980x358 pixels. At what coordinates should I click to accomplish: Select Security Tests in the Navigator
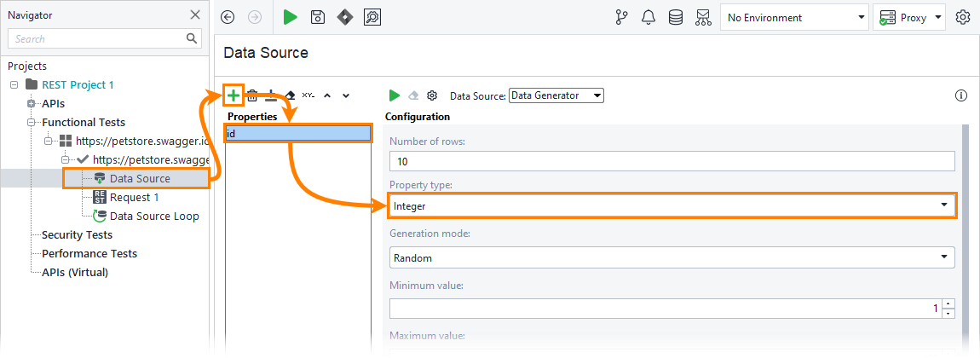(x=77, y=235)
